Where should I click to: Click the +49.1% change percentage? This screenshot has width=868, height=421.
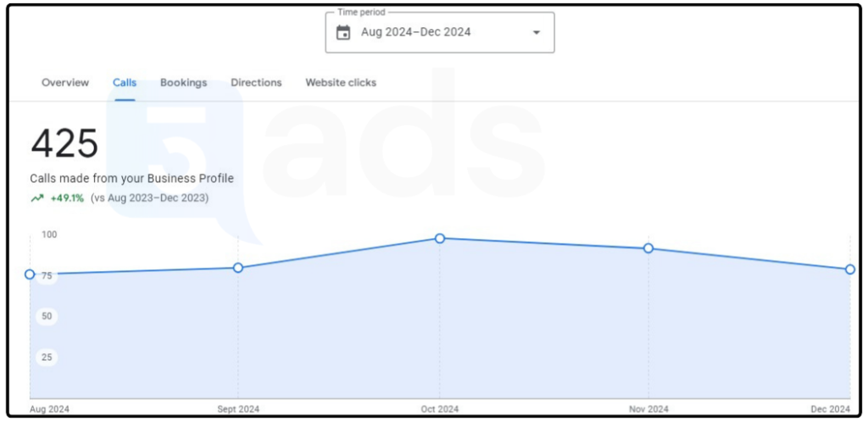67,198
